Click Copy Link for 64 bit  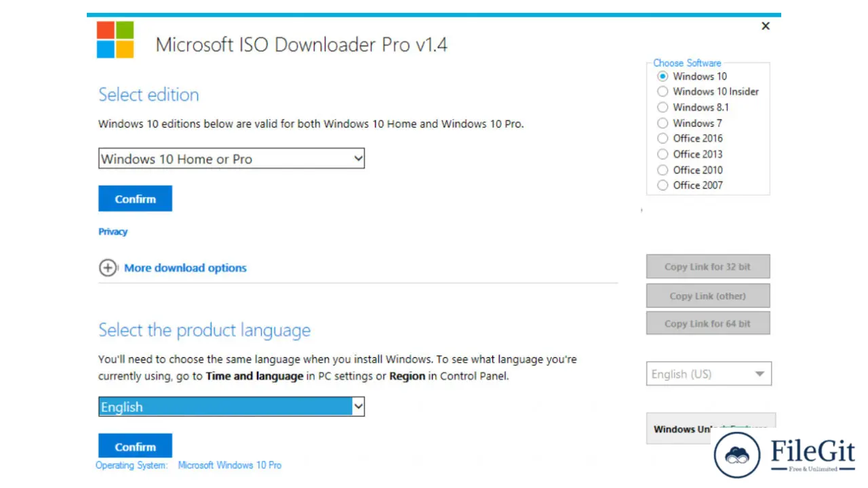(708, 323)
